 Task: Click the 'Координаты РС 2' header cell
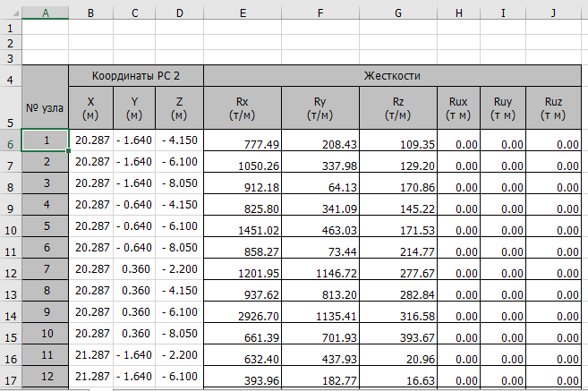click(136, 76)
